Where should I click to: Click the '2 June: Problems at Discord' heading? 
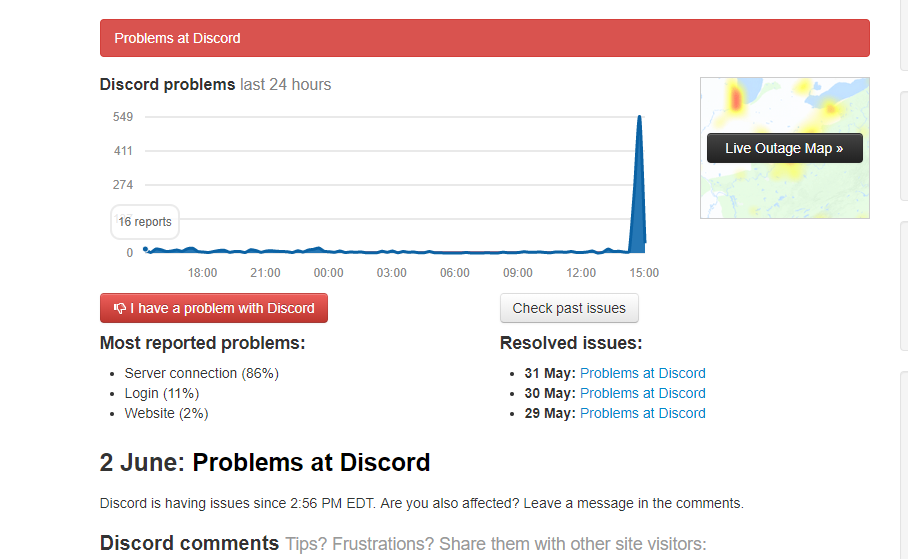click(265, 463)
